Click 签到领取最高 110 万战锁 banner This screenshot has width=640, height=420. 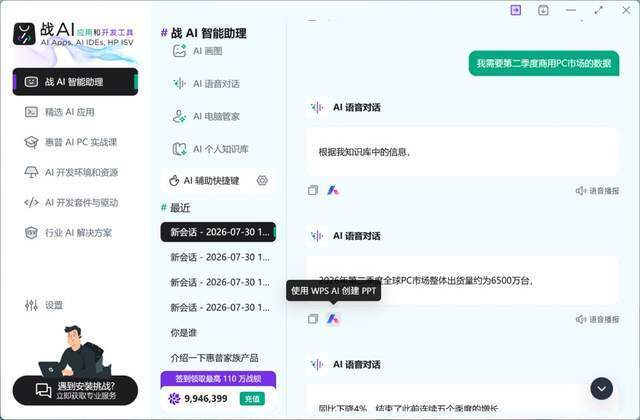point(218,379)
